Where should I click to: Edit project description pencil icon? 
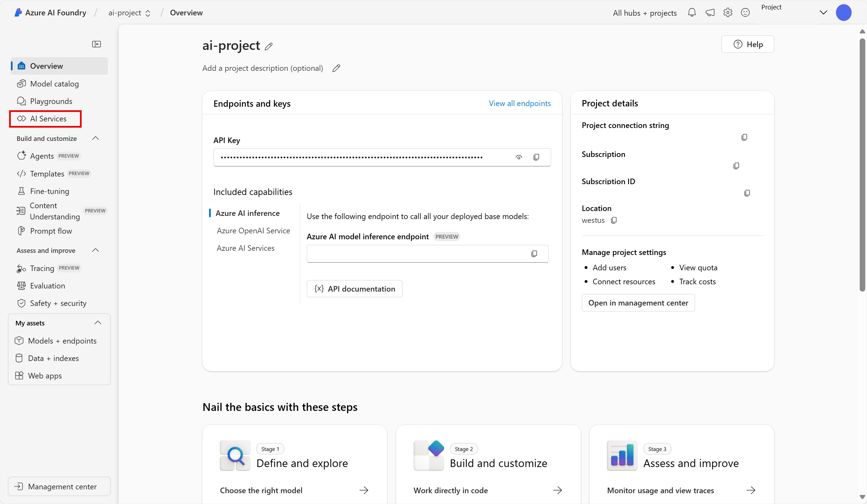point(336,68)
